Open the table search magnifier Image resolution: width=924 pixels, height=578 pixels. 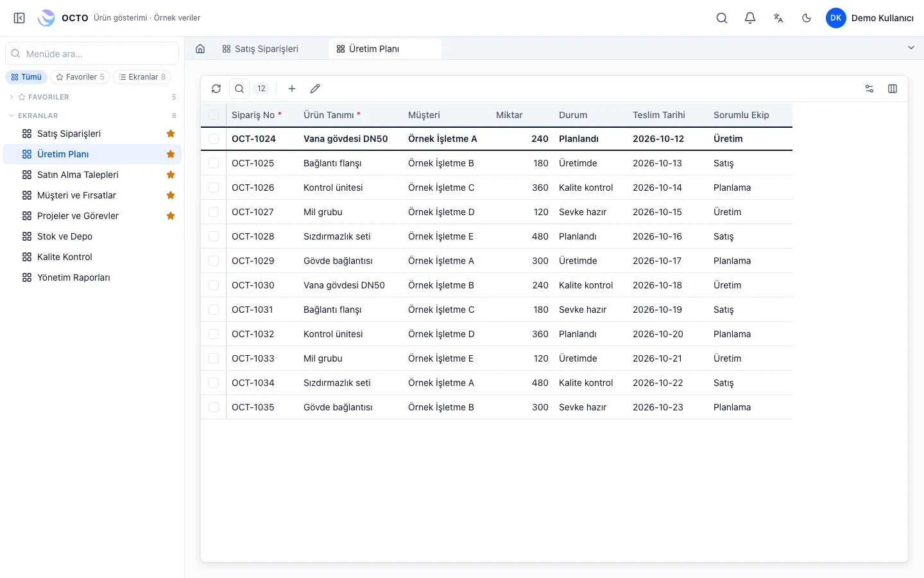(x=239, y=89)
